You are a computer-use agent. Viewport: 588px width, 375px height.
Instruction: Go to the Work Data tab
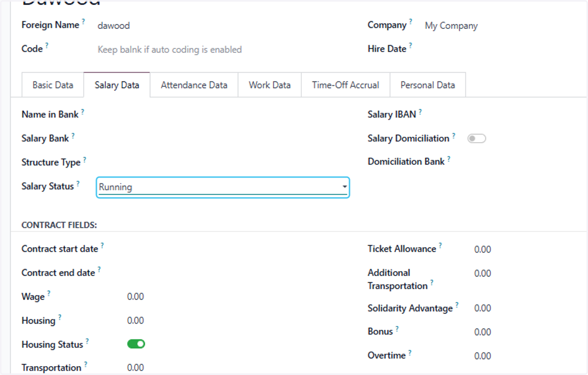point(269,85)
